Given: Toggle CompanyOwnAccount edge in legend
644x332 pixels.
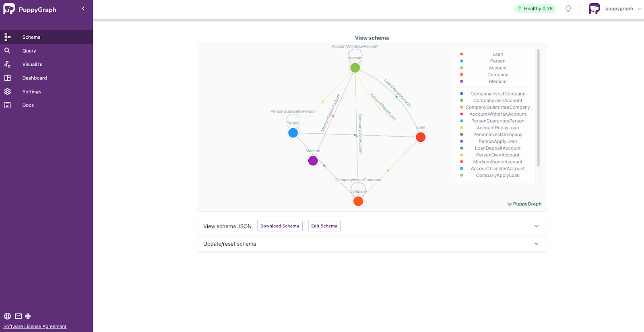Looking at the screenshot, I should click(497, 101).
